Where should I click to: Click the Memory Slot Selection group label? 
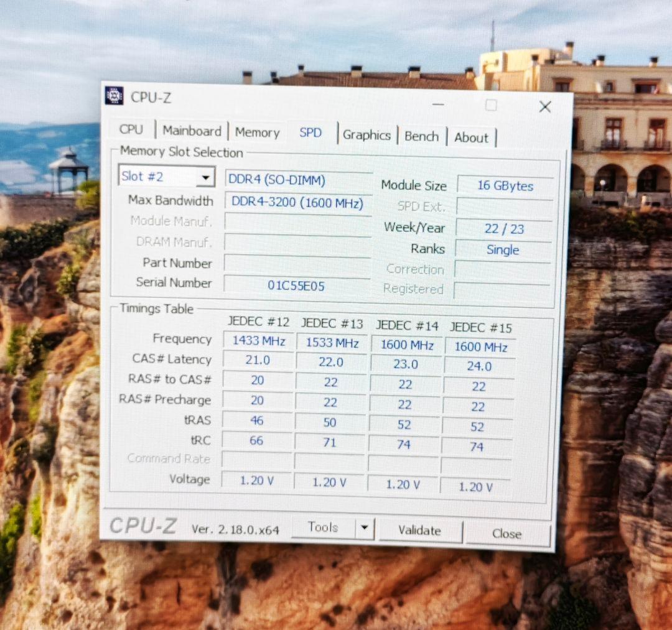(181, 152)
